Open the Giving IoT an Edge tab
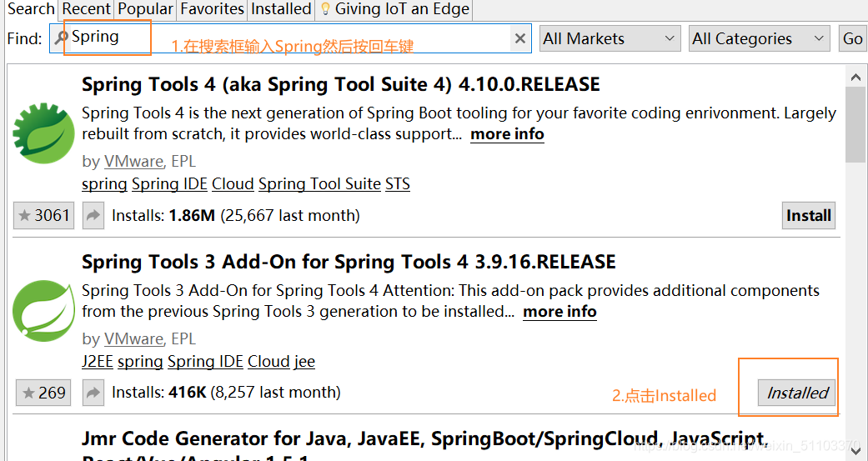 point(394,9)
